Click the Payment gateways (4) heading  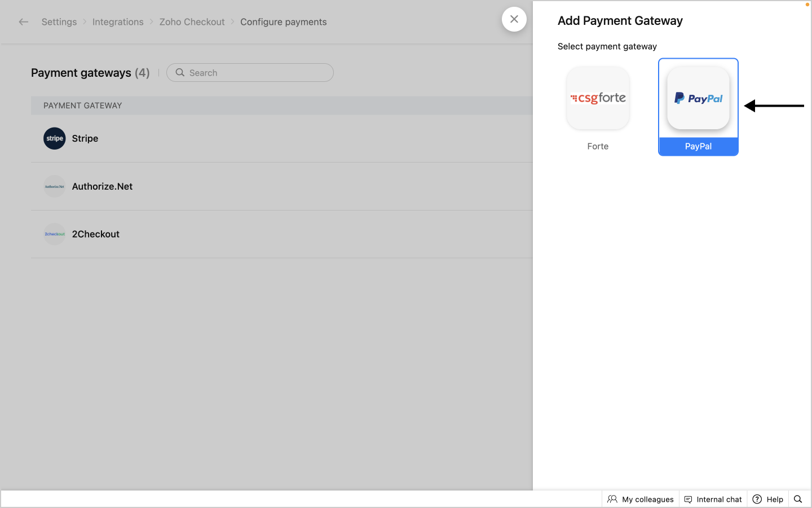coord(90,73)
